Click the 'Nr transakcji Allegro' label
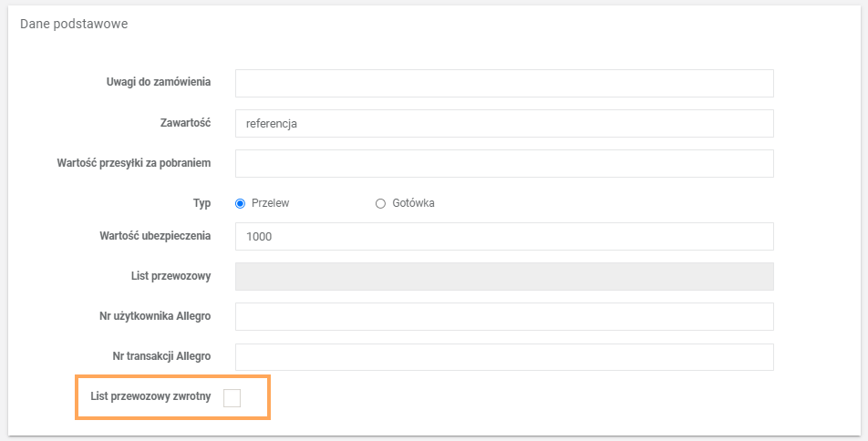The width and height of the screenshot is (868, 441). 156,356
